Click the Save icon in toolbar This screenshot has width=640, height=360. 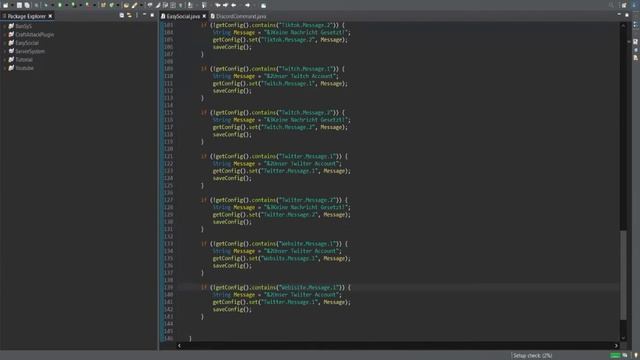(x=19, y=5)
